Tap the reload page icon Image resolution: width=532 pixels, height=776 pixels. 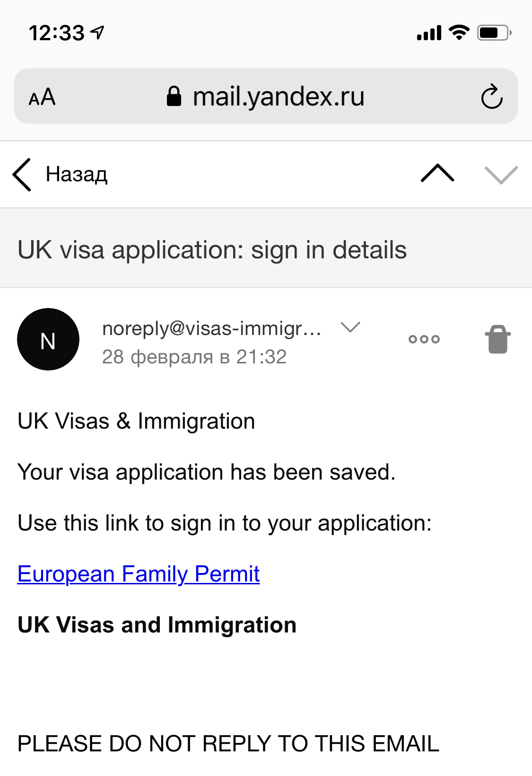pos(491,97)
